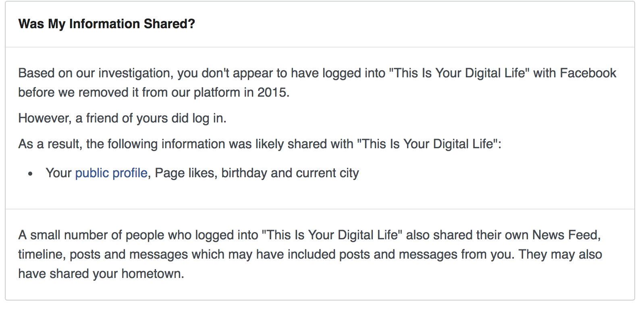The width and height of the screenshot is (644, 311).
Task: Click the bullet point before "Your public profile"
Action: click(x=31, y=174)
